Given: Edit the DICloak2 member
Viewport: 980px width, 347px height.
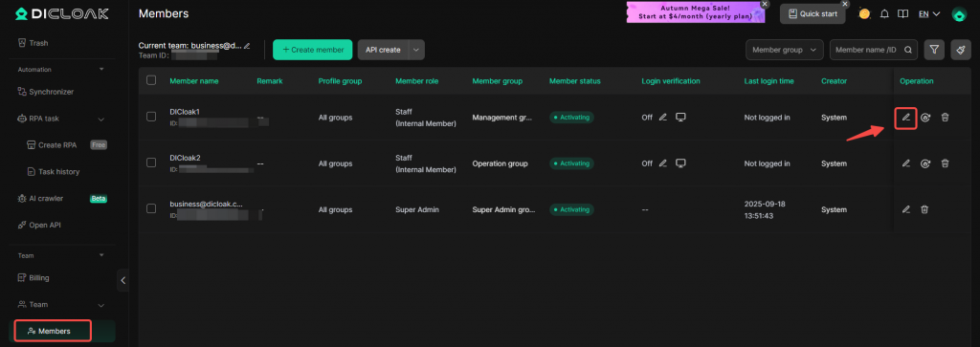Looking at the screenshot, I should 905,163.
